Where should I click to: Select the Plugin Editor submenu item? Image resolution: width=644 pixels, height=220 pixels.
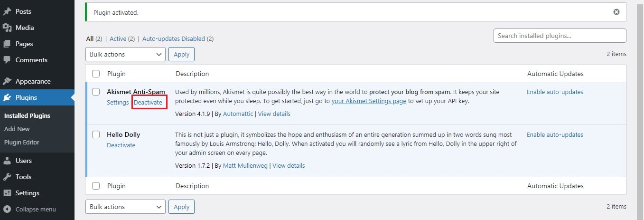tap(22, 142)
